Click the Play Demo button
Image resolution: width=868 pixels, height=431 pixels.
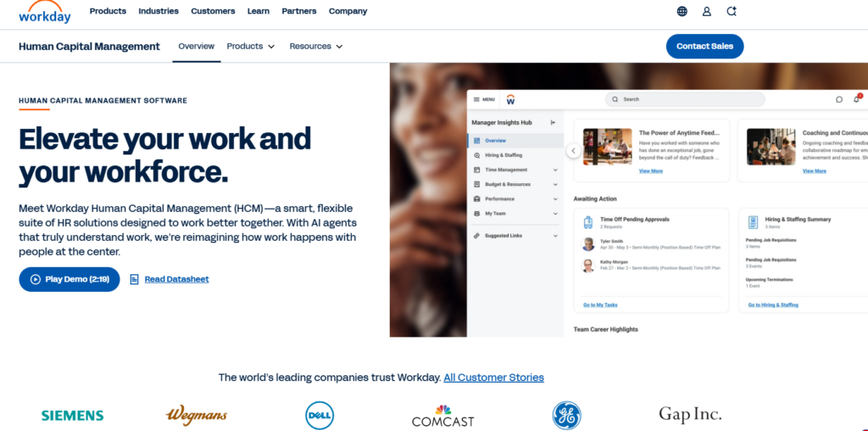point(70,279)
